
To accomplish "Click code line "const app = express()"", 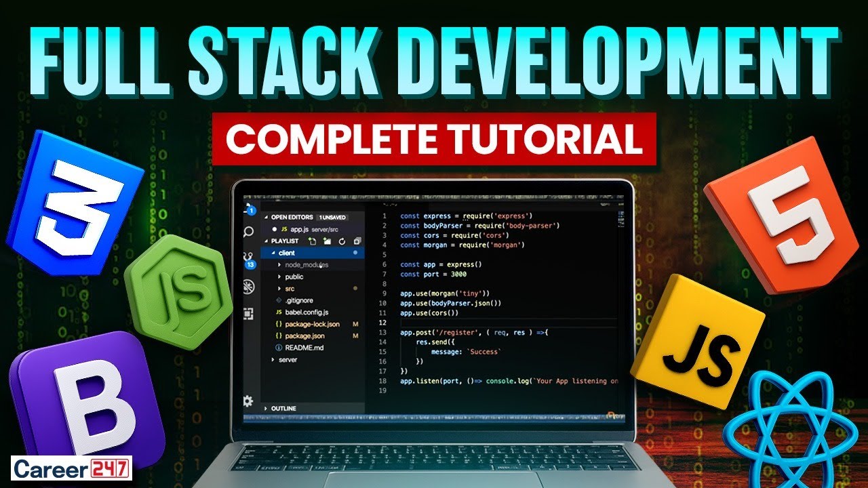I will coord(441,264).
